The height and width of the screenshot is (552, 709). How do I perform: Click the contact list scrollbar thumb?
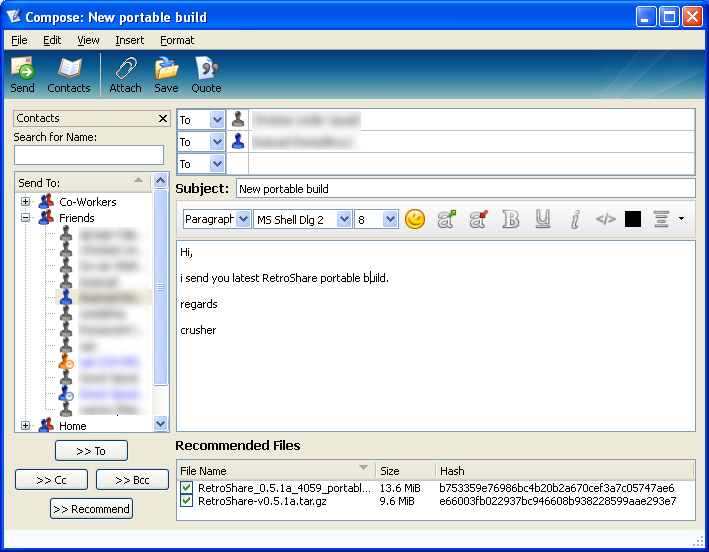coord(161,287)
